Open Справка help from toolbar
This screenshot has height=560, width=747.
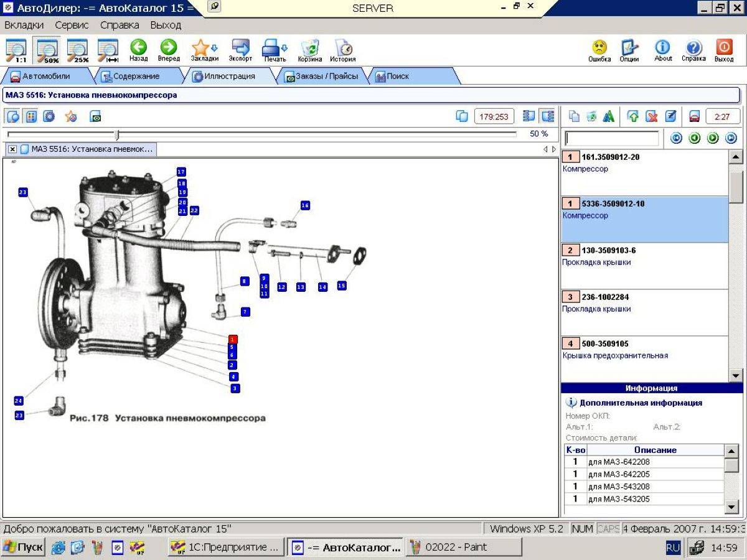[x=693, y=50]
